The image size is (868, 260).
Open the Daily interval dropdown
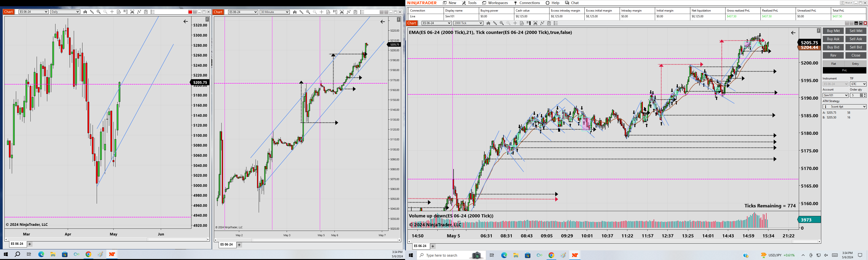click(x=65, y=12)
